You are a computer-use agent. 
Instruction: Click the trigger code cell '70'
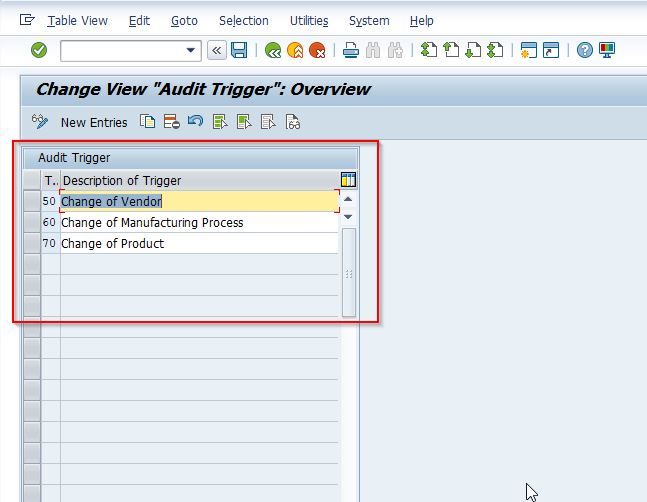[x=50, y=243]
